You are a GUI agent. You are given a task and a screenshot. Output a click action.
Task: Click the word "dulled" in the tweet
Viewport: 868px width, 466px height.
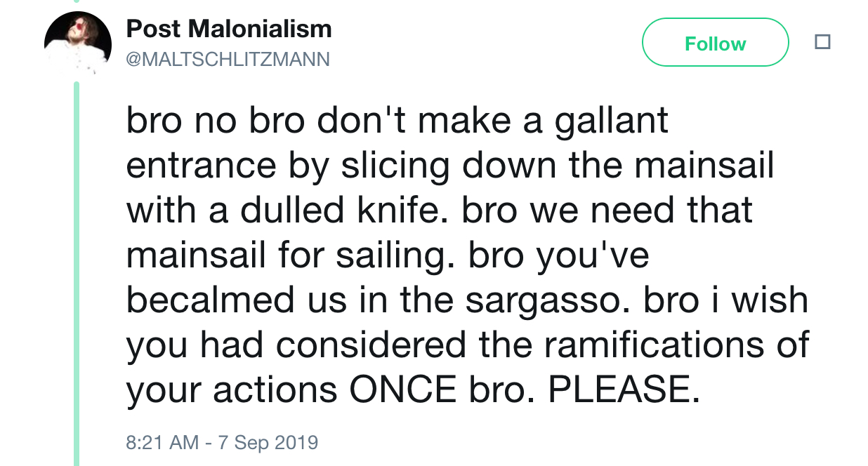282,211
